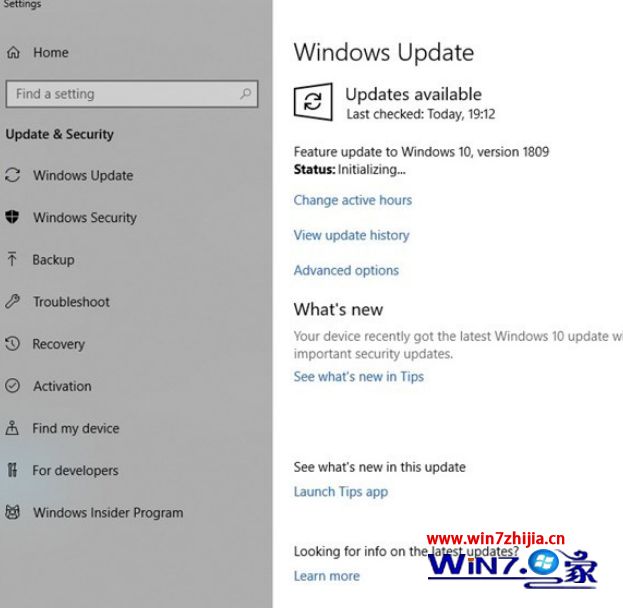Focus the Find a setting search box
Viewport: 623px width, 608px height.
point(132,94)
